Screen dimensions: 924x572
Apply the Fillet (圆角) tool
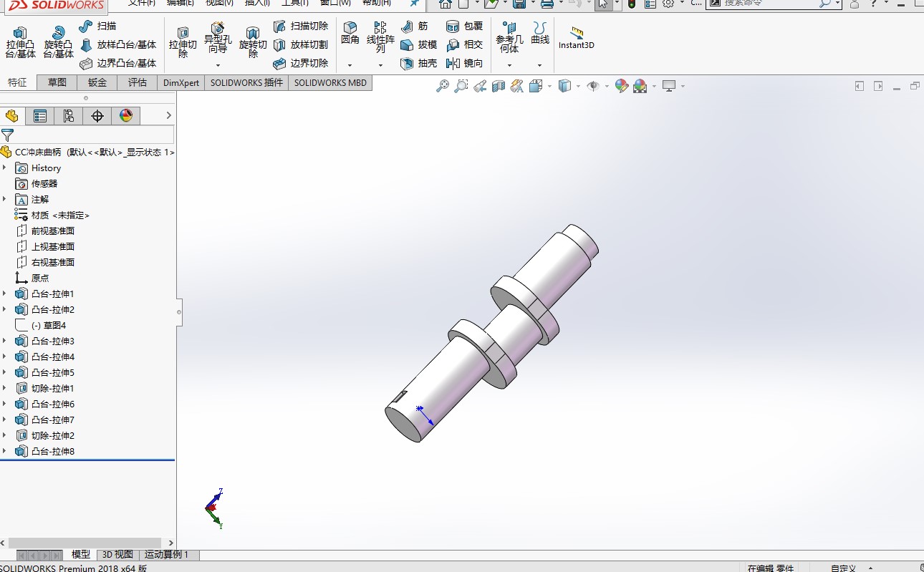pos(350,33)
